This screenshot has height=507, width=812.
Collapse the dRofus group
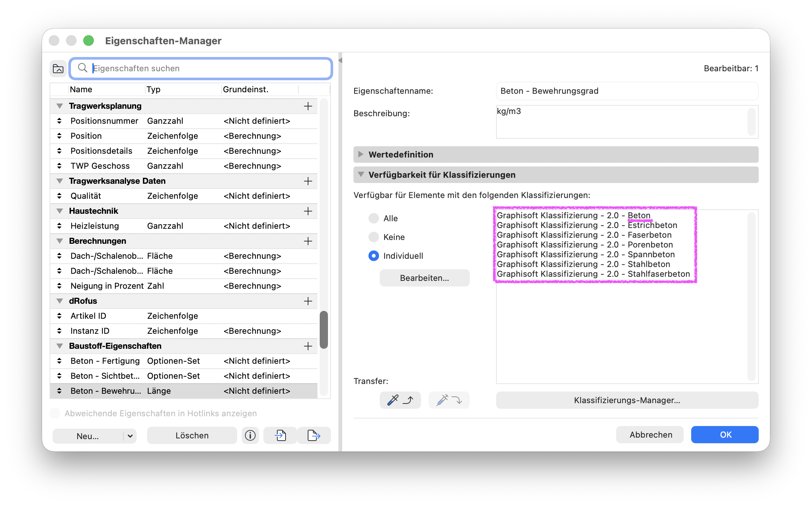(60, 301)
